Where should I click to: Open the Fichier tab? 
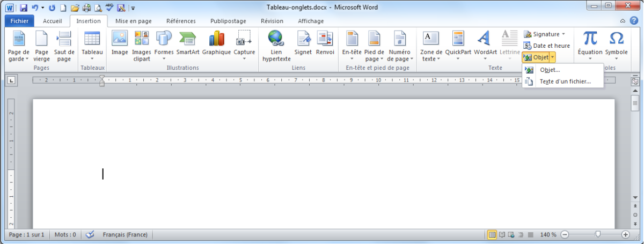pos(19,21)
